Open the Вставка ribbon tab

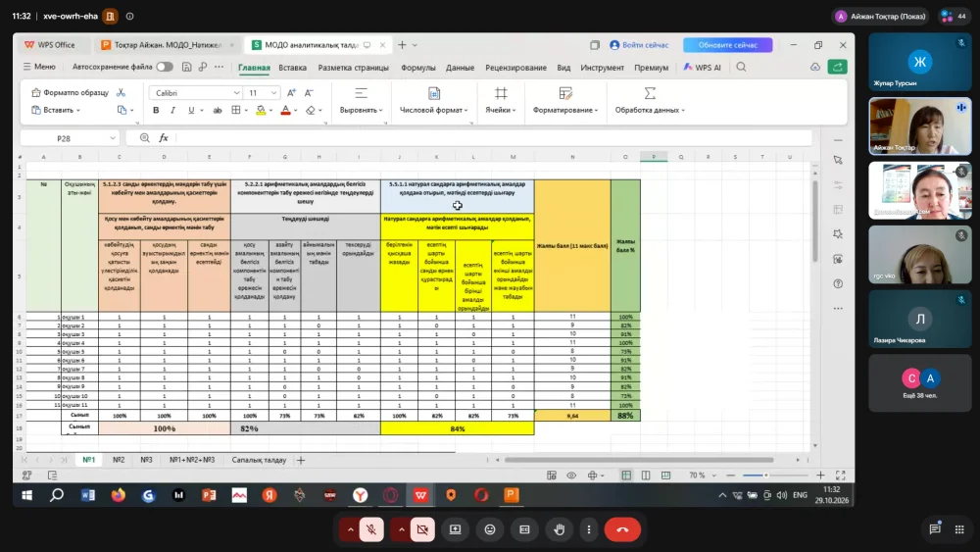point(292,68)
